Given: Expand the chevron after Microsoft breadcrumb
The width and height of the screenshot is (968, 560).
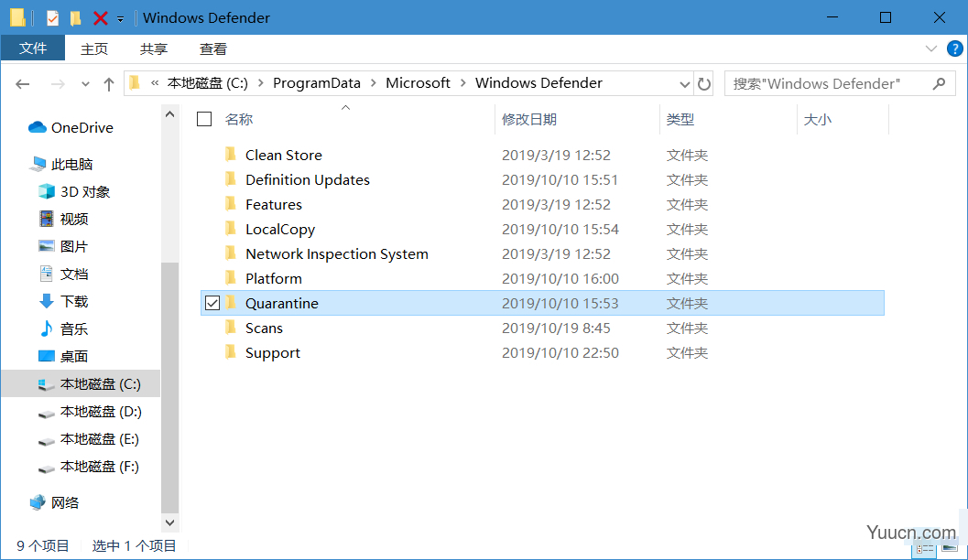Looking at the screenshot, I should pos(463,83).
